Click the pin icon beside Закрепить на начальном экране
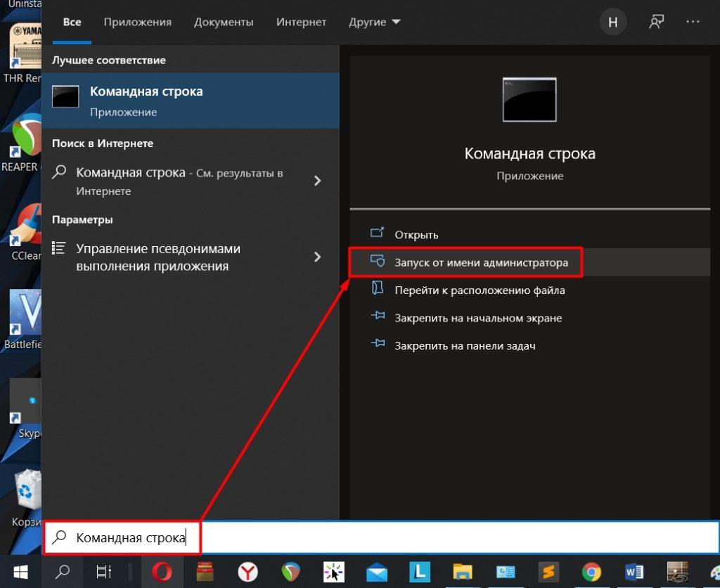Image resolution: width=720 pixels, height=588 pixels. (378, 316)
